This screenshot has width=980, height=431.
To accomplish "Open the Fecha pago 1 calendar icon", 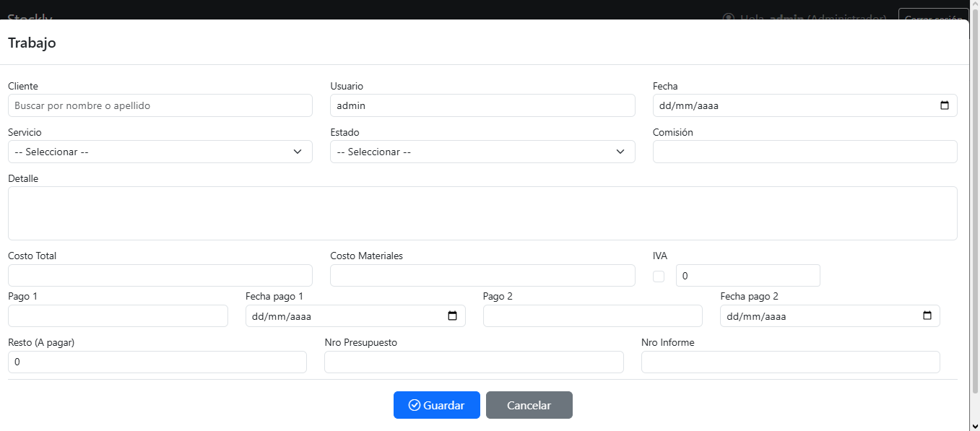I will 453,316.
